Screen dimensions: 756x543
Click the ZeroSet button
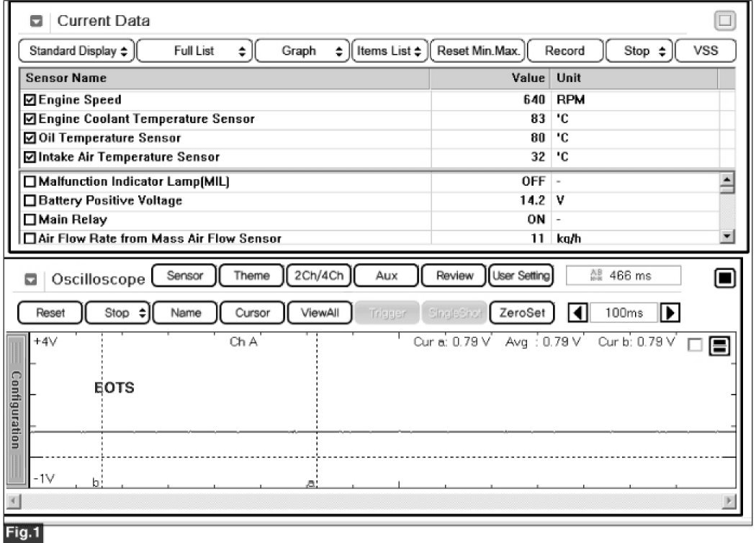pos(522,313)
